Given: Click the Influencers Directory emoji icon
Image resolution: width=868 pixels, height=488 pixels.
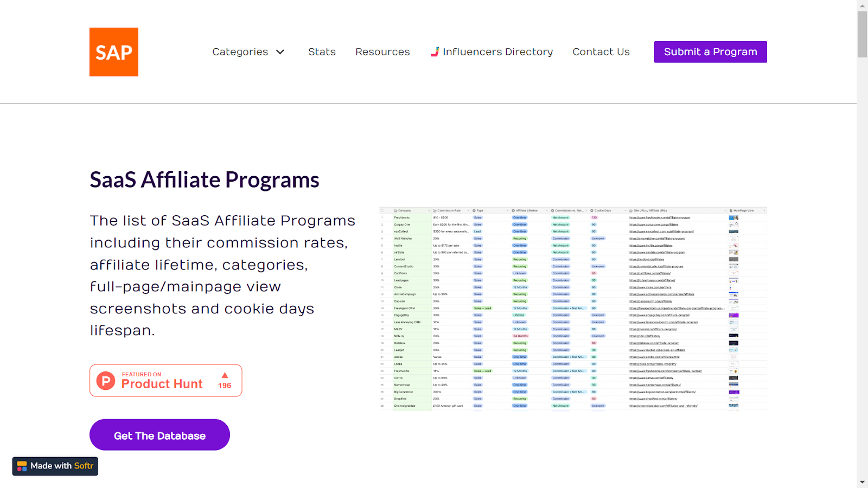Looking at the screenshot, I should point(435,52).
